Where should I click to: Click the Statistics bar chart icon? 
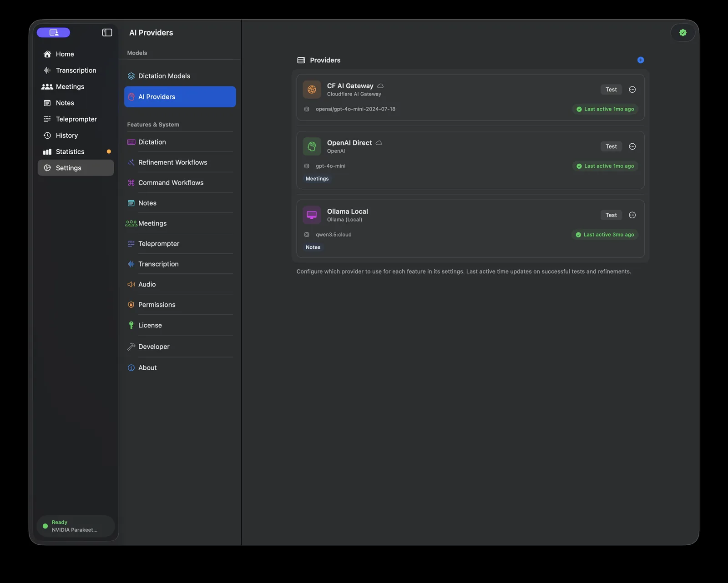[x=47, y=151]
